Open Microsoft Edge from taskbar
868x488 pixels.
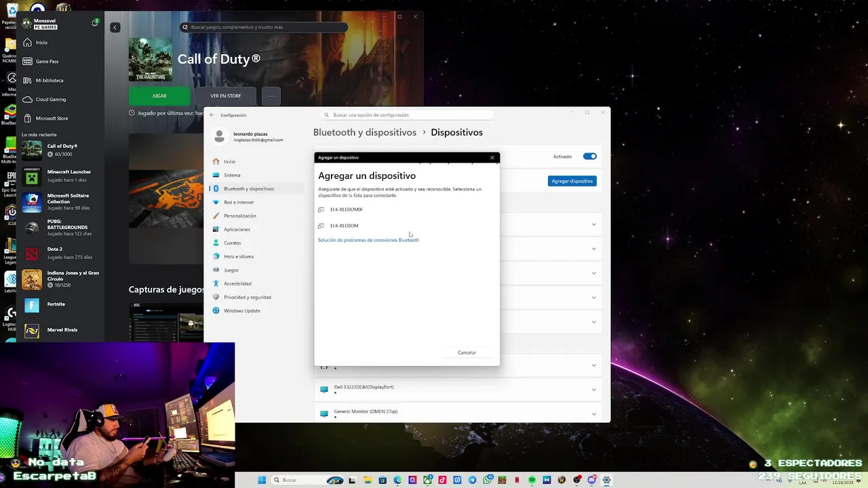click(397, 480)
